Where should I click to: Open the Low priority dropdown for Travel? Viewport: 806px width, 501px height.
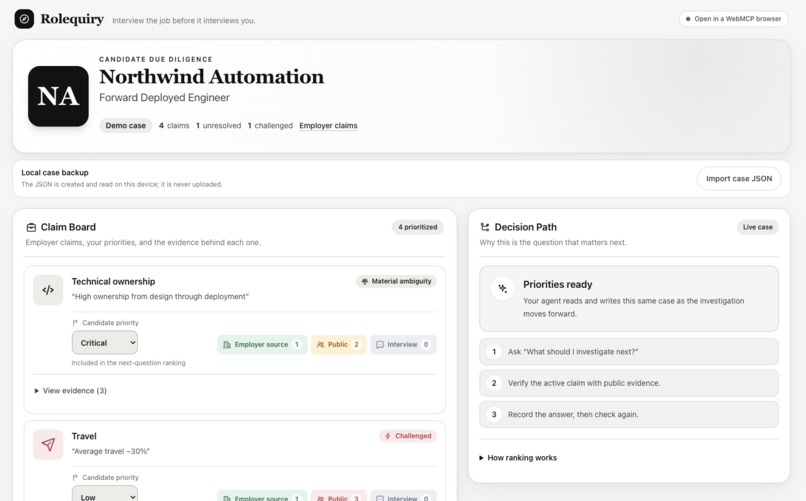[105, 494]
